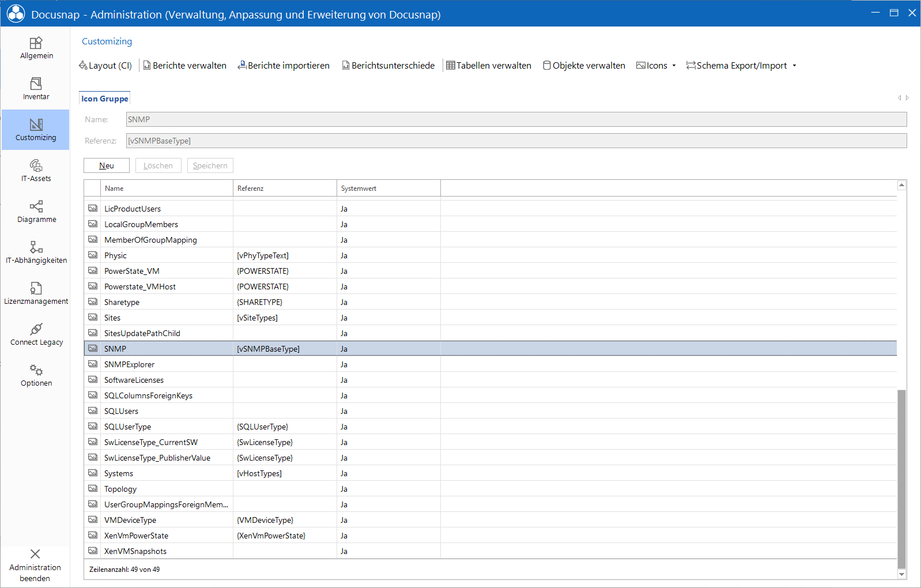
Task: Open Connect Legacy section
Action: click(x=36, y=335)
